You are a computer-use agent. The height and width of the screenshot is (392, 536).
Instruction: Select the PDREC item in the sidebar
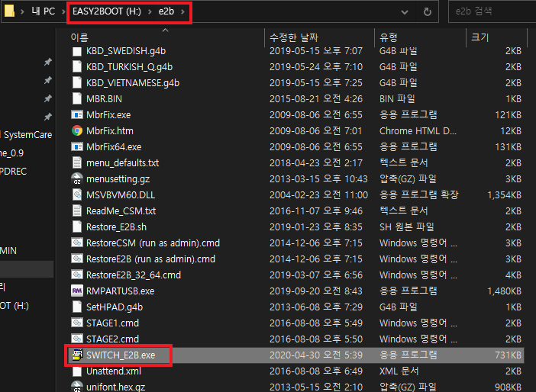13,172
